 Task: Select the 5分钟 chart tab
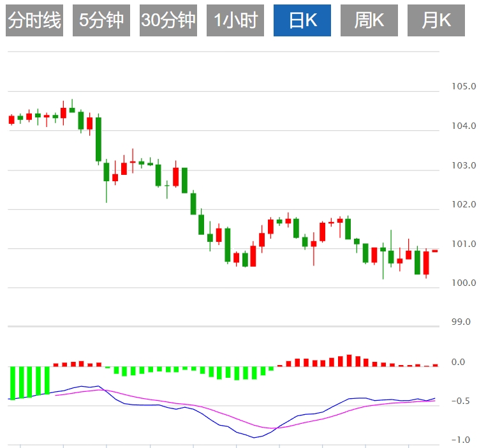point(101,20)
